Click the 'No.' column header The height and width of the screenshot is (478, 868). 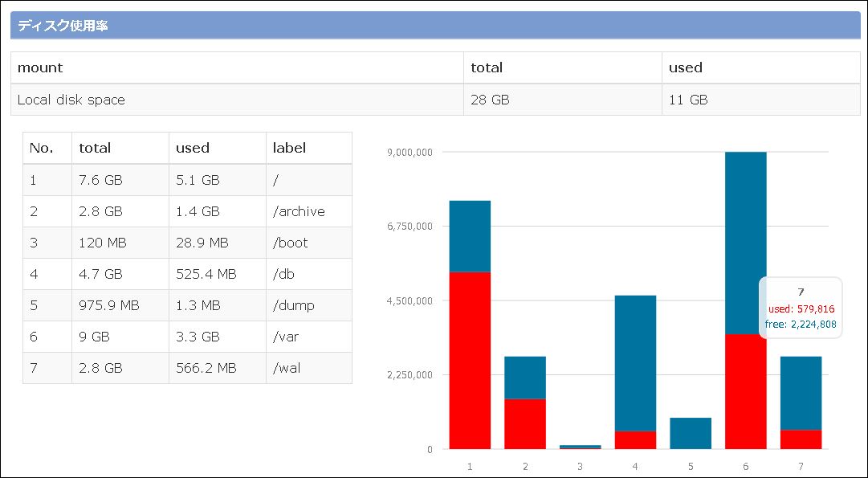pos(47,148)
